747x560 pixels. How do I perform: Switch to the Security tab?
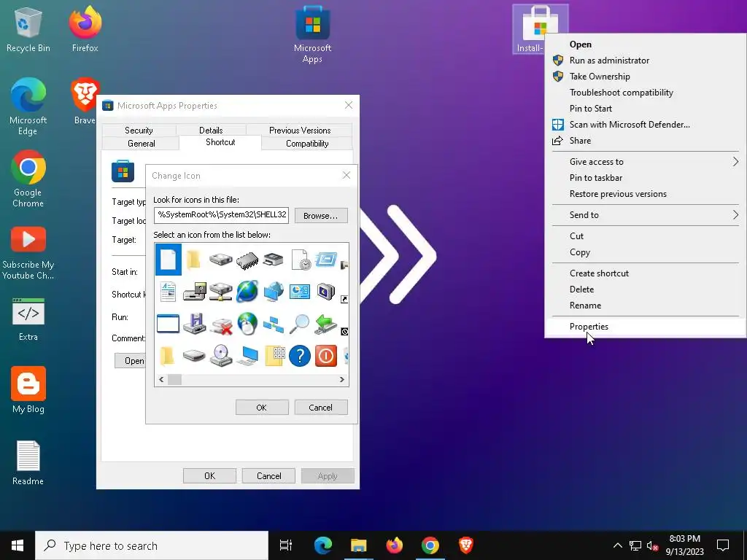139,131
